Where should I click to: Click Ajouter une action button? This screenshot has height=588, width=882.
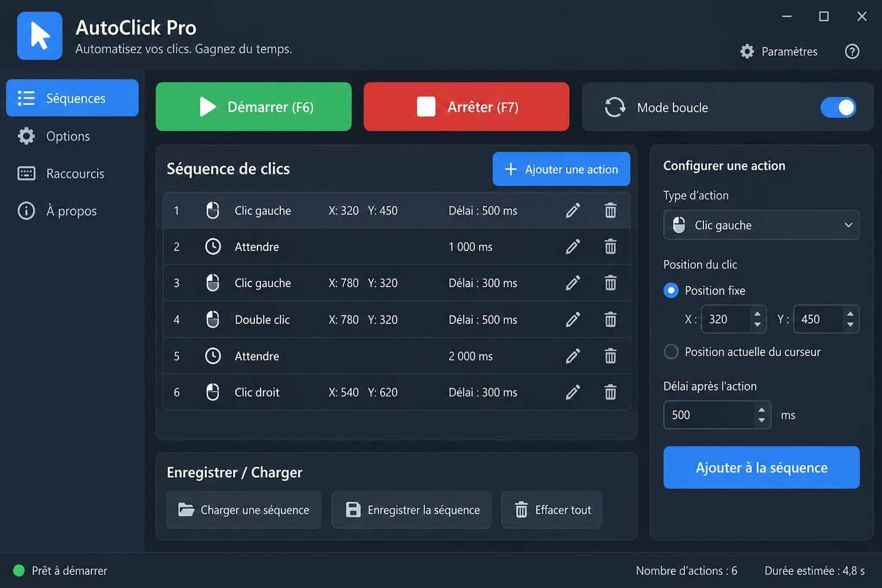[561, 169]
